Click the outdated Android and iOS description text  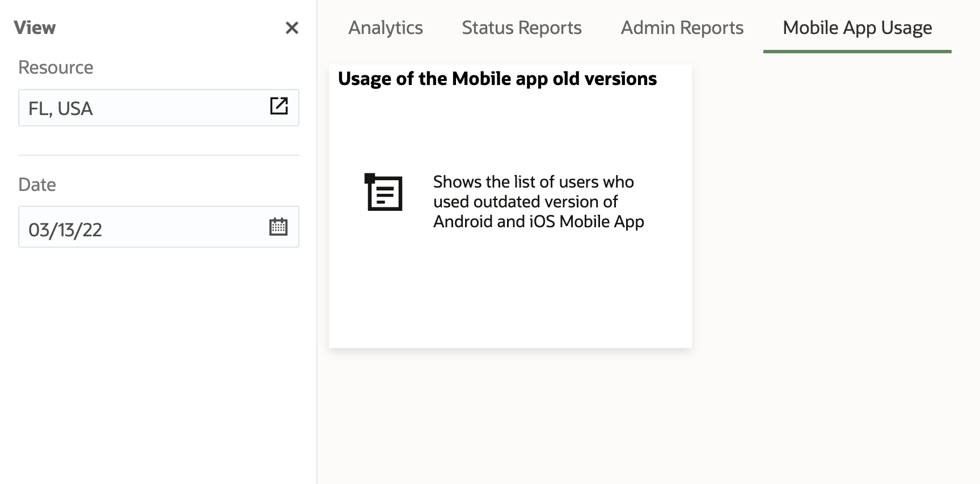click(538, 202)
